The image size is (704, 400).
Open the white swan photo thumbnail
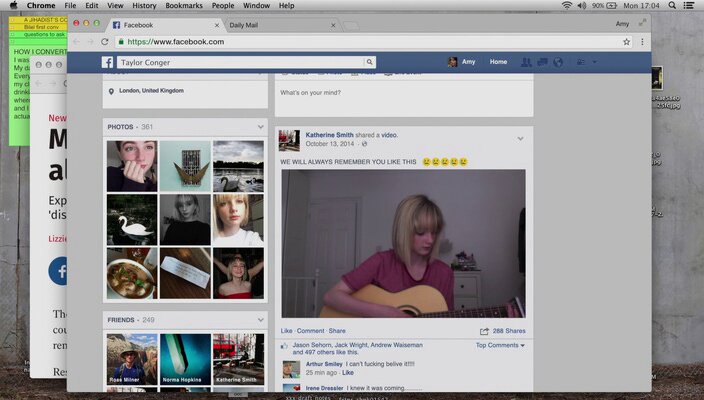click(x=132, y=220)
